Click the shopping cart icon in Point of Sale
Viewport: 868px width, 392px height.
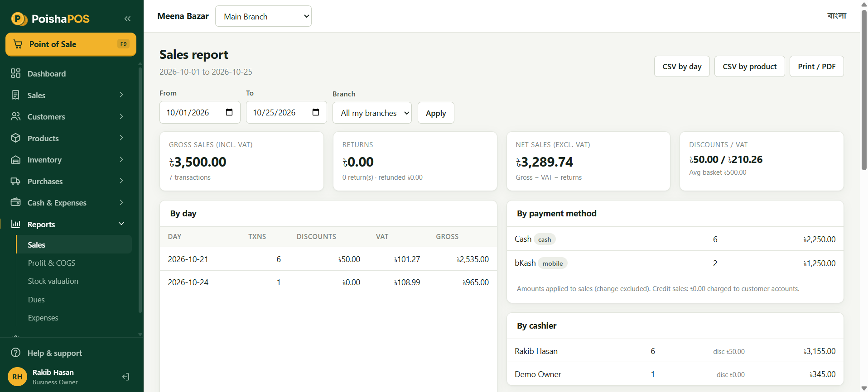(x=18, y=44)
